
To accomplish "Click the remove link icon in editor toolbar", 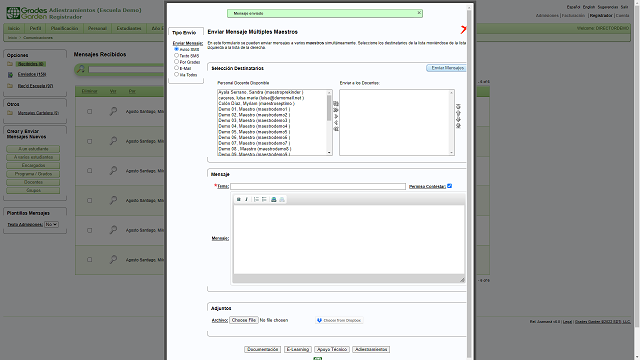I will [282, 199].
